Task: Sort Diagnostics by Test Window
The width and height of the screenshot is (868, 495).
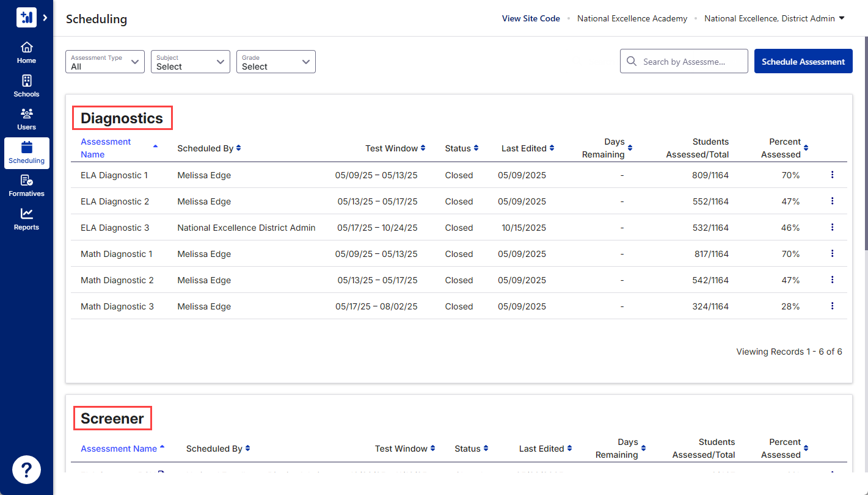Action: coord(396,148)
